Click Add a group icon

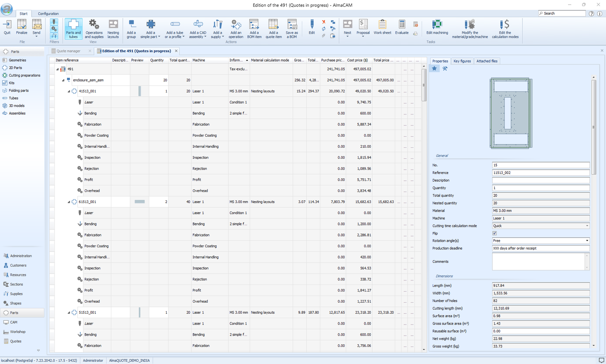[131, 25]
